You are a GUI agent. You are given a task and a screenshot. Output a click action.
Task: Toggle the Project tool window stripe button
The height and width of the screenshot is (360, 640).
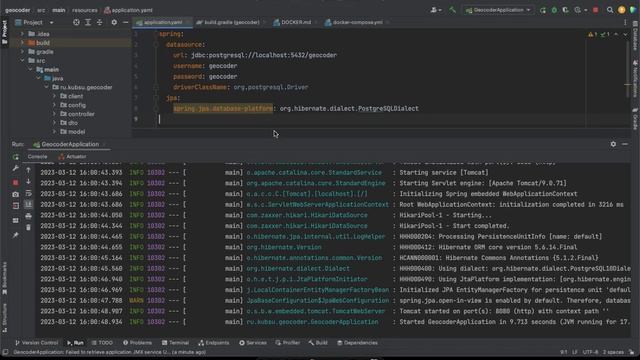[4, 32]
